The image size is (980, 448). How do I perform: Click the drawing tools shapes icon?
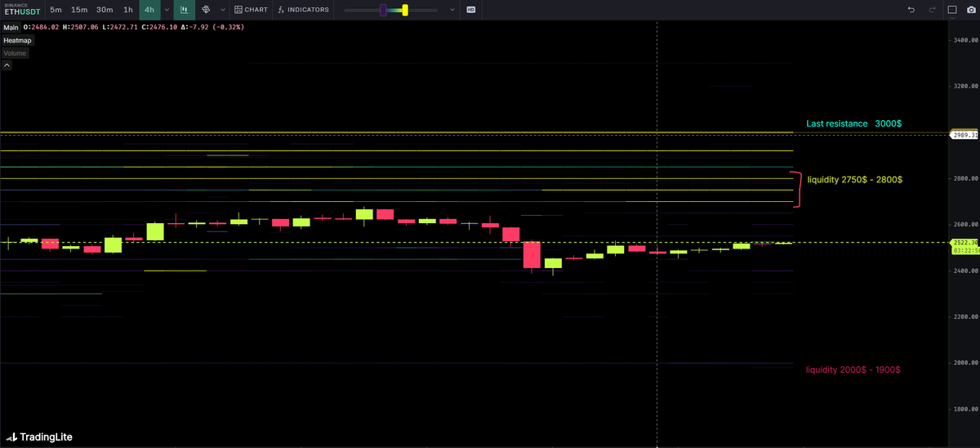206,10
